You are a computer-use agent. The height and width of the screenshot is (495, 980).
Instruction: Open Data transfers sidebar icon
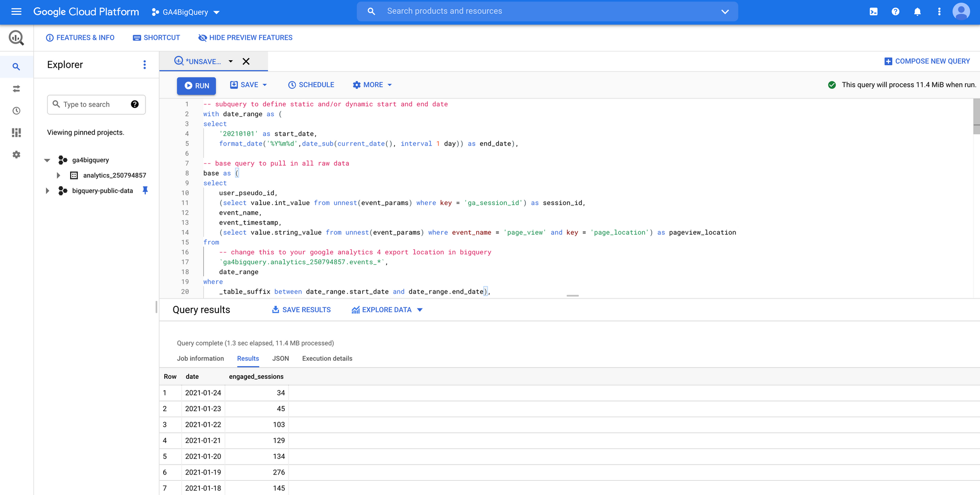click(16, 89)
